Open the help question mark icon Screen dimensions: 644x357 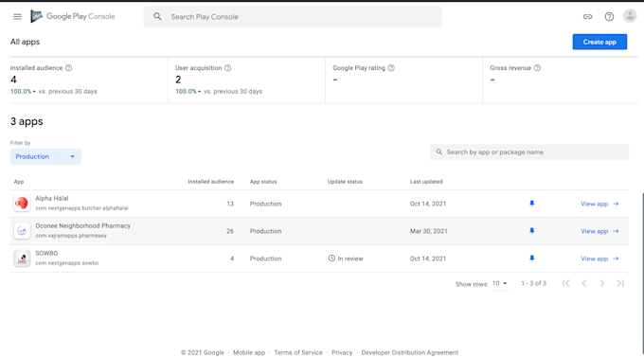[x=609, y=16]
